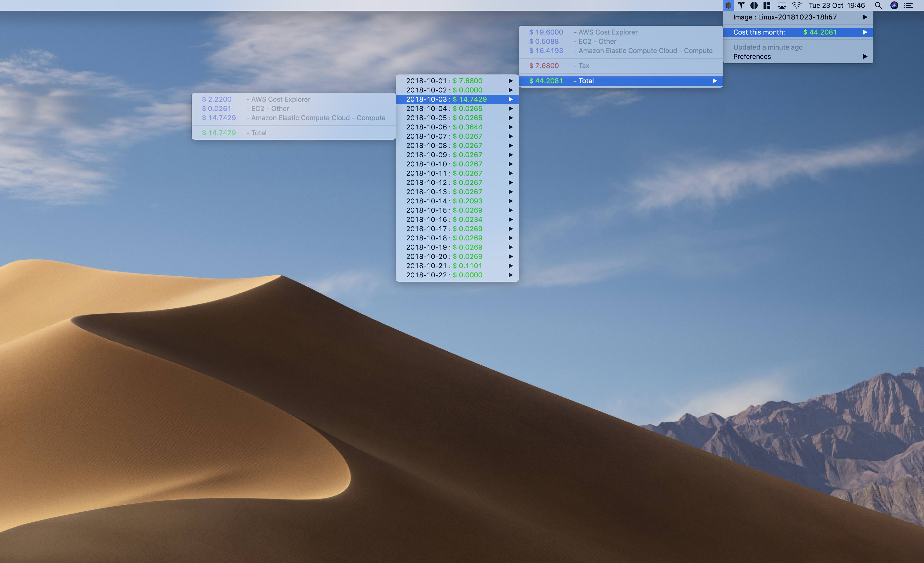Click the 2018-10-11 daily cost row
The image size is (924, 563).
457,173
